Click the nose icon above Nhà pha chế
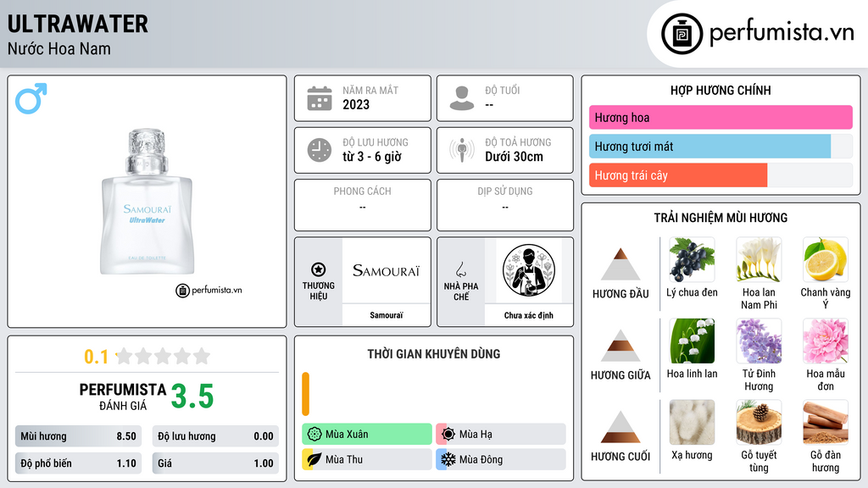 [461, 269]
